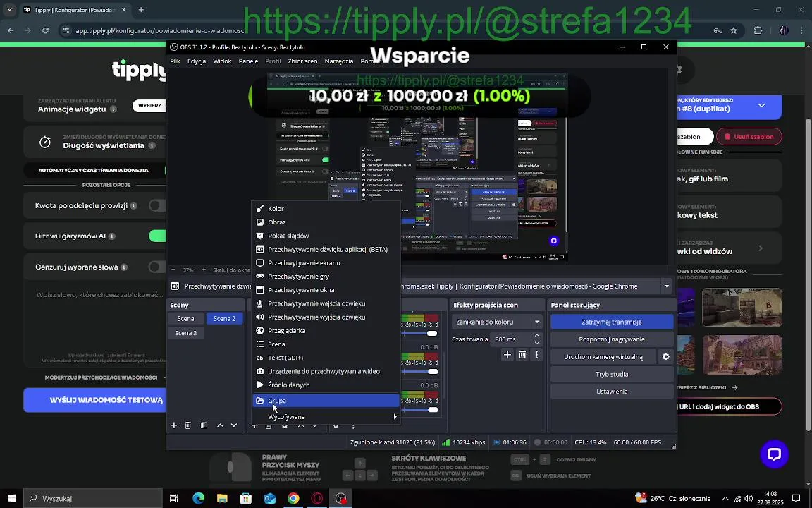Choose Kolor source from menu
812x508 pixels.
pyautogui.click(x=326, y=208)
